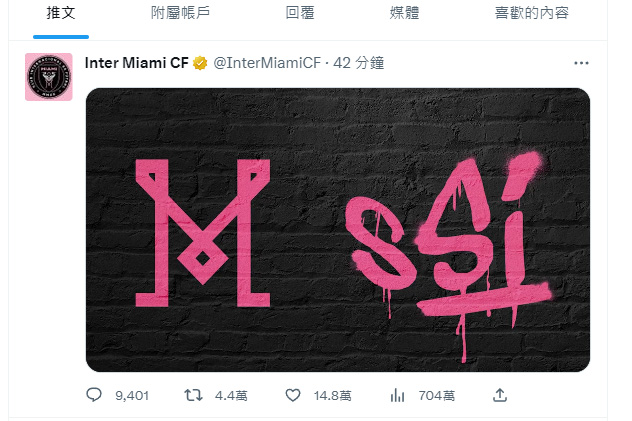Image resolution: width=632 pixels, height=421 pixels.
Task: Click the 704萬 views count
Action: pyautogui.click(x=437, y=396)
